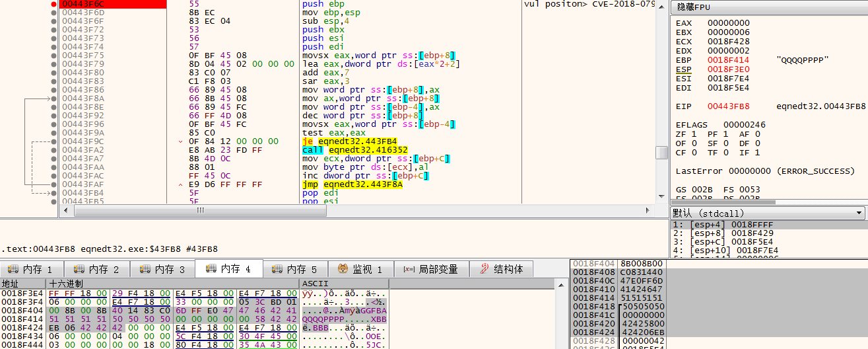Select argument row 2: [esp+8] 0018F429
Image resolution: width=868 pixels, height=349 pixels.
click(x=769, y=233)
